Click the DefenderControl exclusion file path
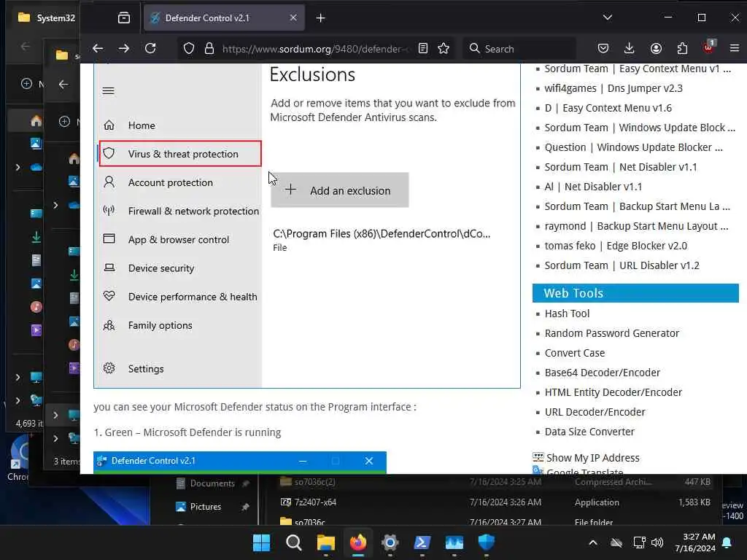The image size is (747, 560). [x=381, y=234]
